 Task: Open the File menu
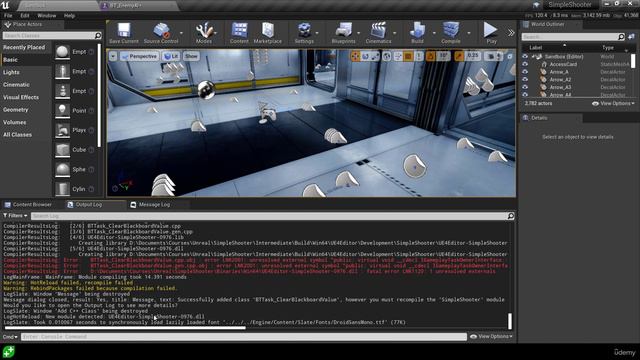tap(8, 16)
